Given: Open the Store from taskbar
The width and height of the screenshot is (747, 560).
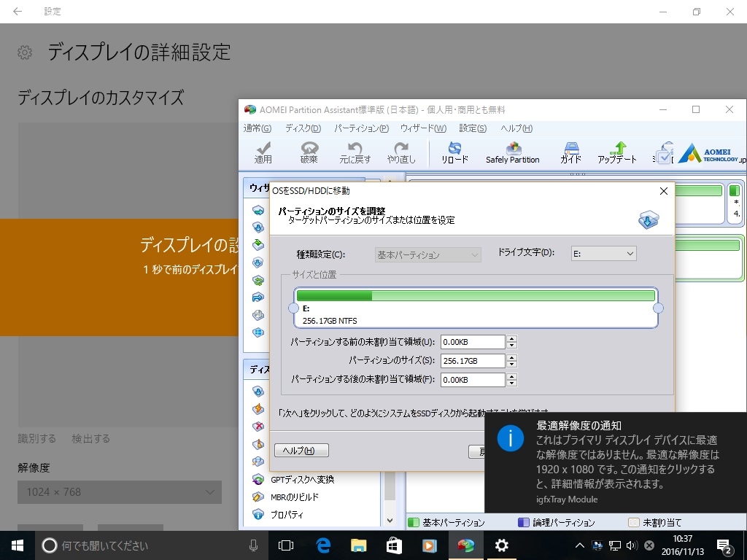Looking at the screenshot, I should (x=394, y=545).
